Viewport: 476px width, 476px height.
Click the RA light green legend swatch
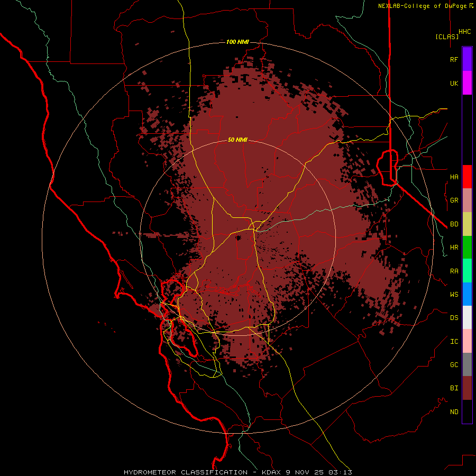[x=467, y=271]
